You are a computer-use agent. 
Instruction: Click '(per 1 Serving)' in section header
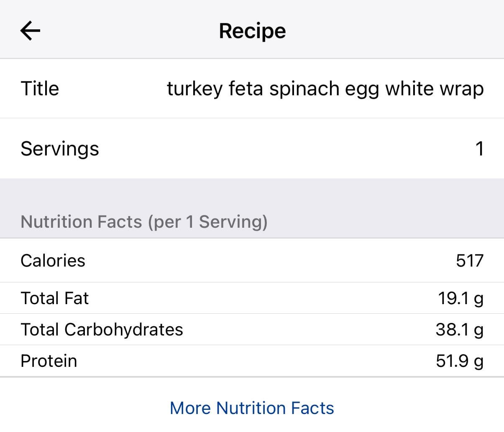pos(207,221)
